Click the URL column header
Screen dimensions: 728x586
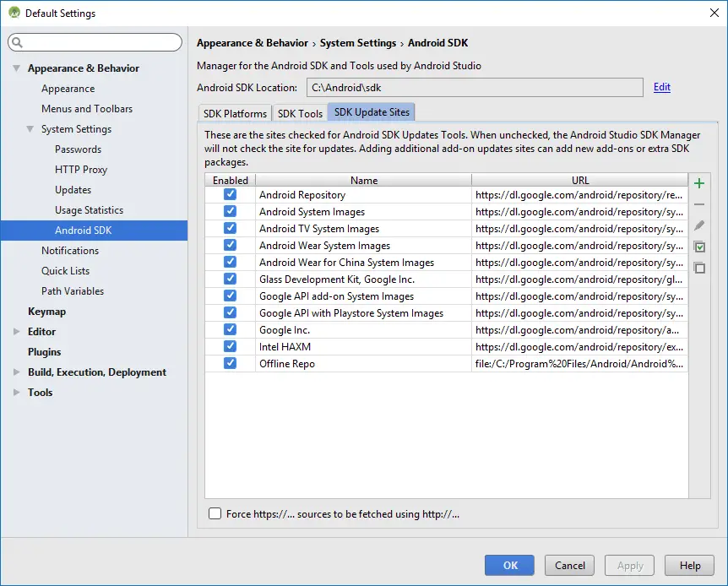point(580,180)
